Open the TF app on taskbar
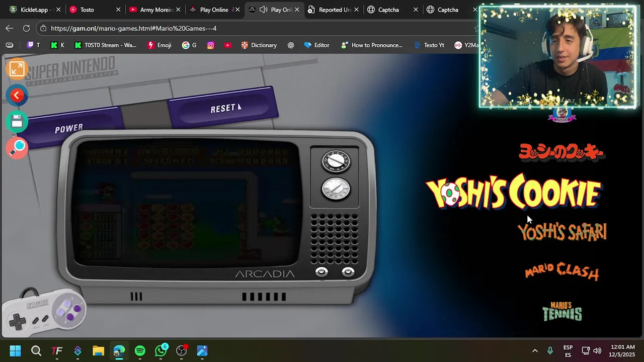The image size is (644, 362). (57, 351)
